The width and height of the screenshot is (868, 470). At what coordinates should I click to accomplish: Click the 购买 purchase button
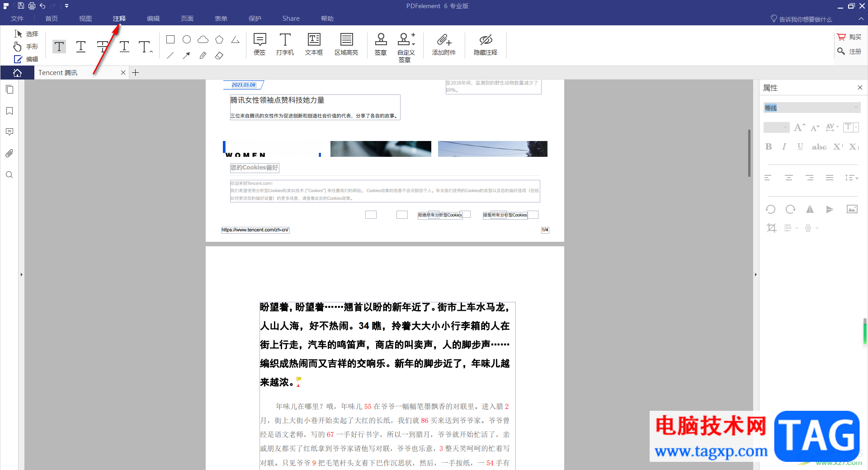(x=849, y=37)
